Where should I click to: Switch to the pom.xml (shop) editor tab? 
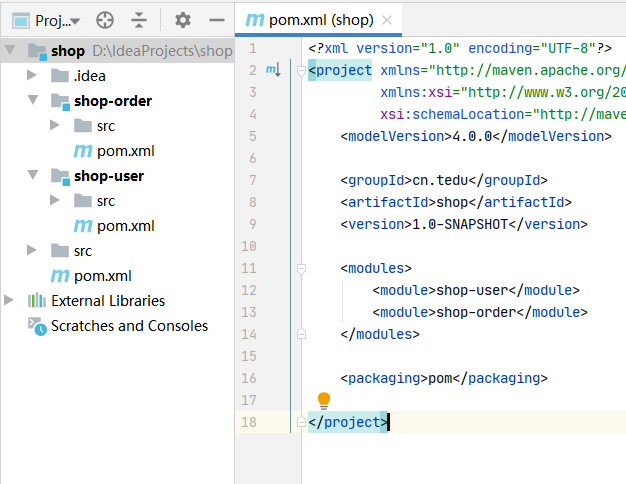[318, 20]
